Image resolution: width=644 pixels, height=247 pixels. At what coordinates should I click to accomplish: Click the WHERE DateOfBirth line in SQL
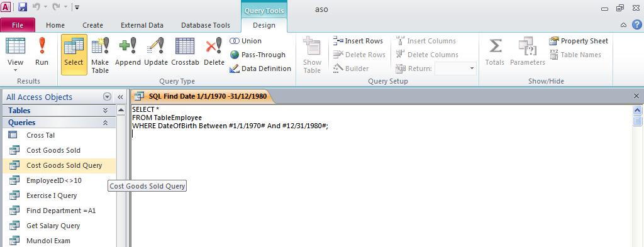[230, 126]
